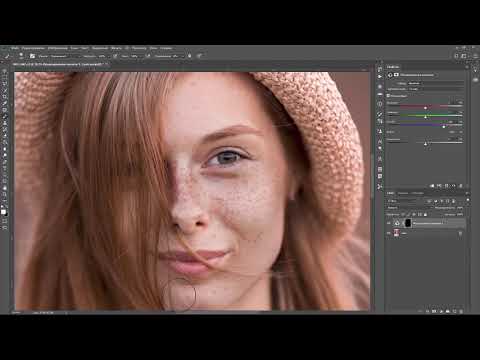This screenshot has height=360, width=480.
Task: Open the Help menu
Action: 166,48
